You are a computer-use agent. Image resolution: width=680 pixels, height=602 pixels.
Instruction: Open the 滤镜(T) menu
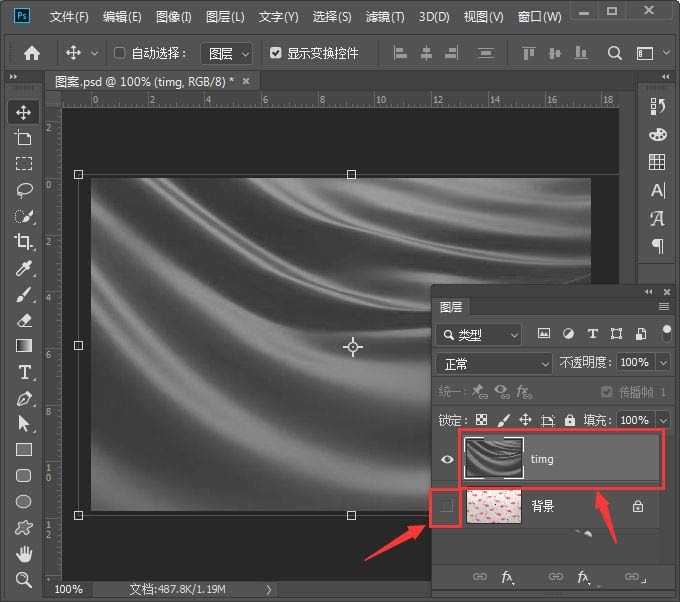(x=385, y=17)
